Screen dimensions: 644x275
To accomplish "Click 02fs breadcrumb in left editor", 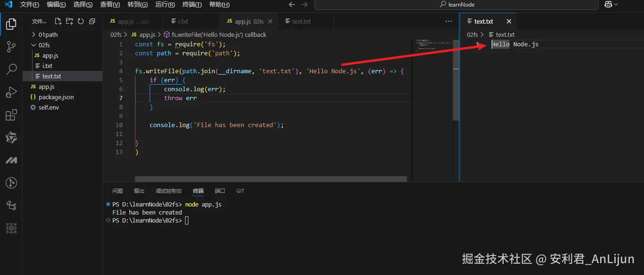I will click(x=116, y=34).
